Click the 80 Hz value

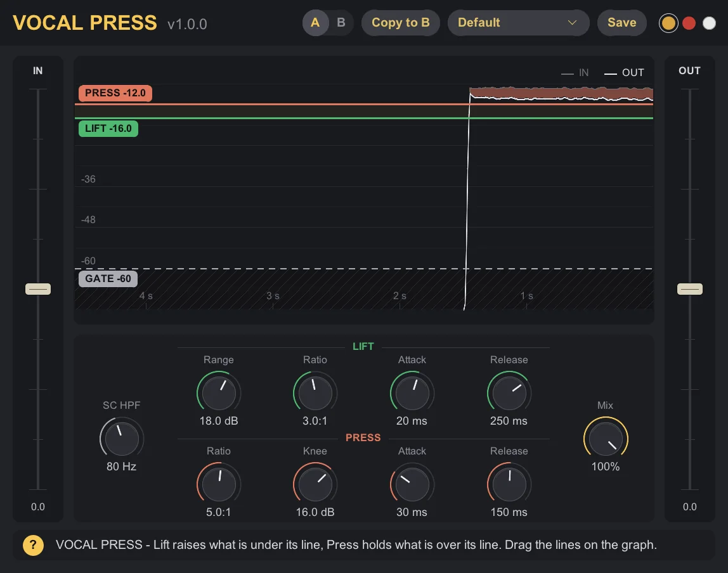(122, 467)
